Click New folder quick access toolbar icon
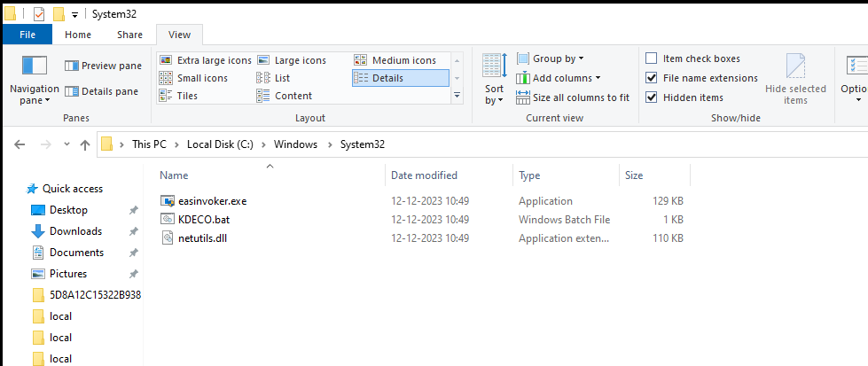 [59, 14]
